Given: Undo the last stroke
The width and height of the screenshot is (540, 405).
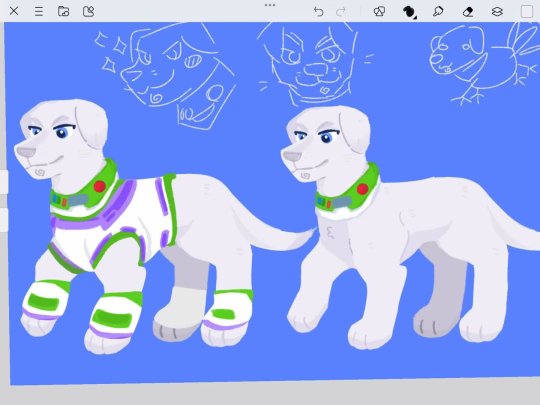Looking at the screenshot, I should click(319, 12).
